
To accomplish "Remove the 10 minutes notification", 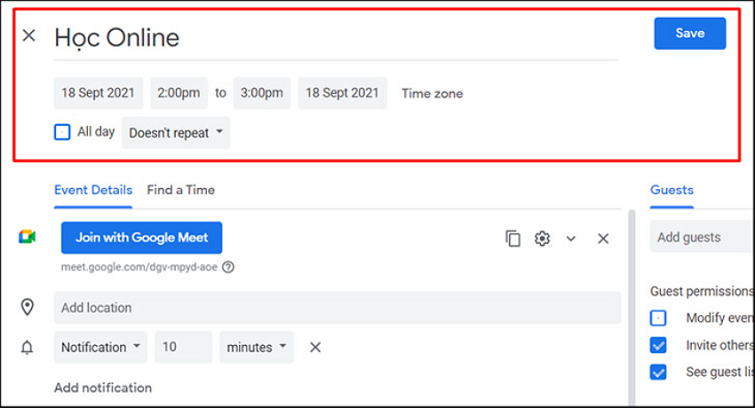I will click(x=315, y=347).
